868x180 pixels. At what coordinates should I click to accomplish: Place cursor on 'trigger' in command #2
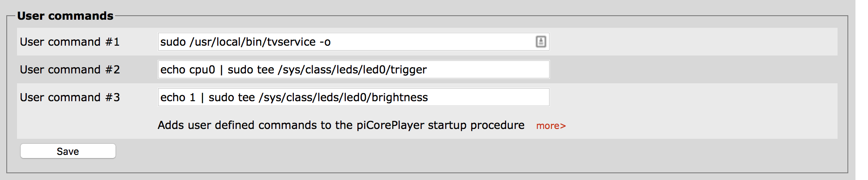point(408,70)
